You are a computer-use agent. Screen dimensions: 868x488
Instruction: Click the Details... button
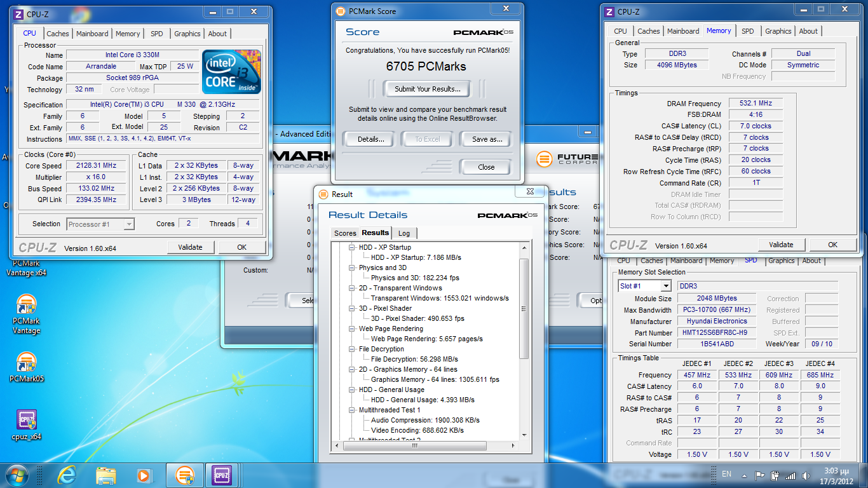(371, 139)
